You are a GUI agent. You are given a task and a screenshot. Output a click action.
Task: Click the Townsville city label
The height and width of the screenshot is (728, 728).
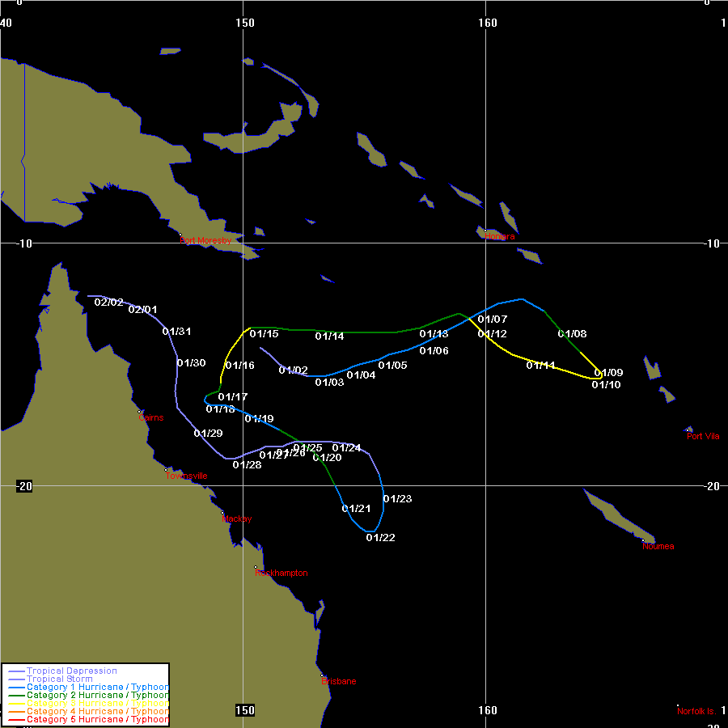point(187,476)
